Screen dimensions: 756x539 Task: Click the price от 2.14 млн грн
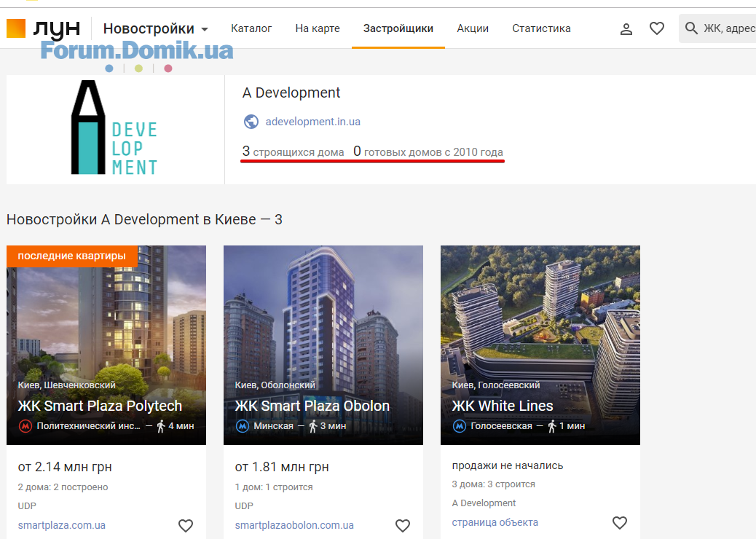(x=65, y=467)
